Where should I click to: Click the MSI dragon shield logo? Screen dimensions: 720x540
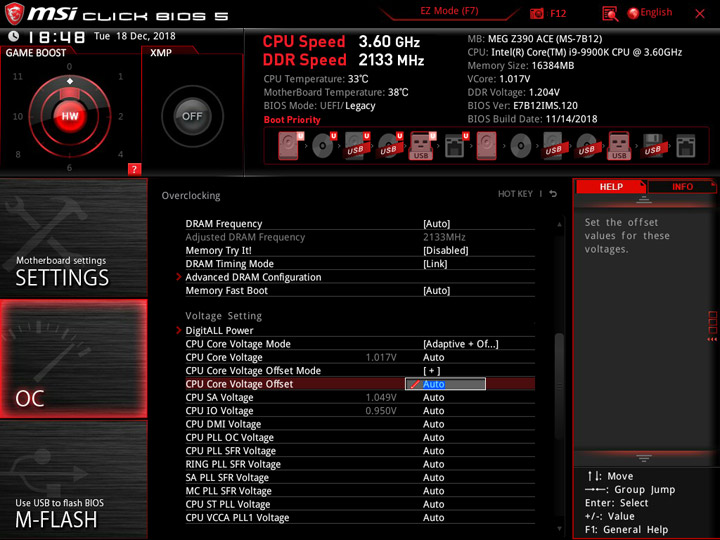[14, 14]
